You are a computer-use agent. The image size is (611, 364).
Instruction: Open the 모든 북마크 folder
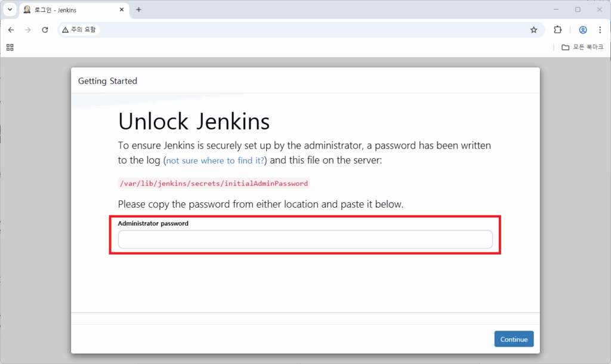coord(582,47)
